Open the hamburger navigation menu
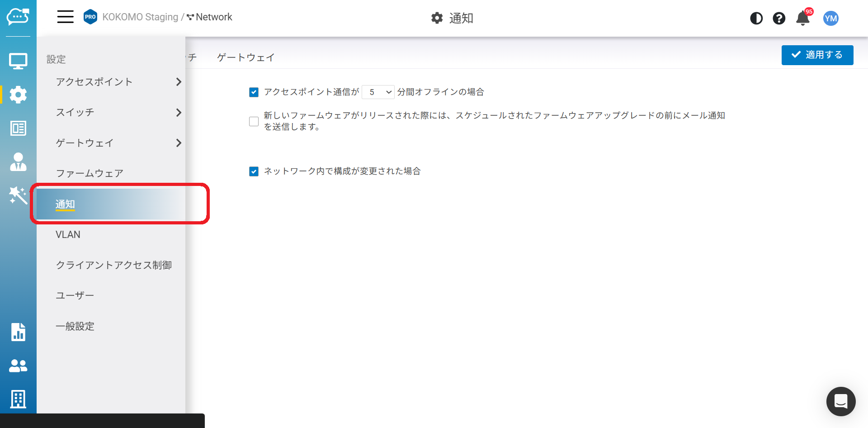 [x=65, y=17]
